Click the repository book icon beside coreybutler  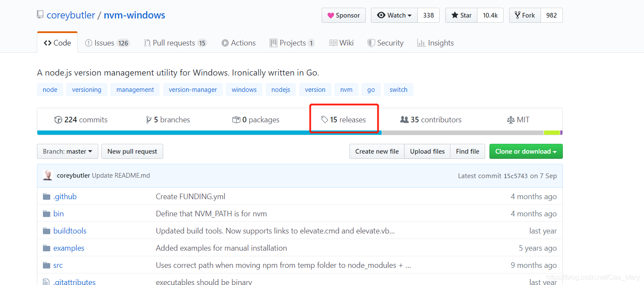[x=40, y=15]
